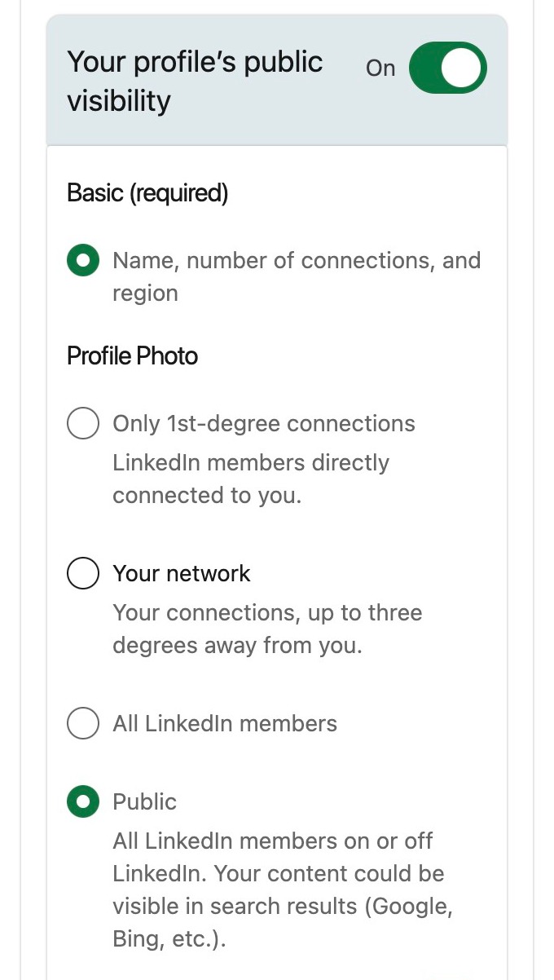The width and height of the screenshot is (554, 980).
Task: Click the "up to three degrees away" description
Action: pos(267,629)
